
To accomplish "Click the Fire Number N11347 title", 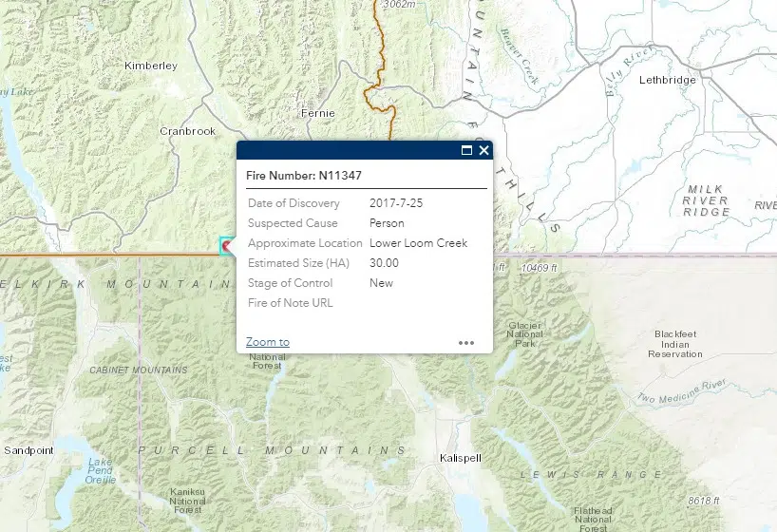I will (303, 176).
